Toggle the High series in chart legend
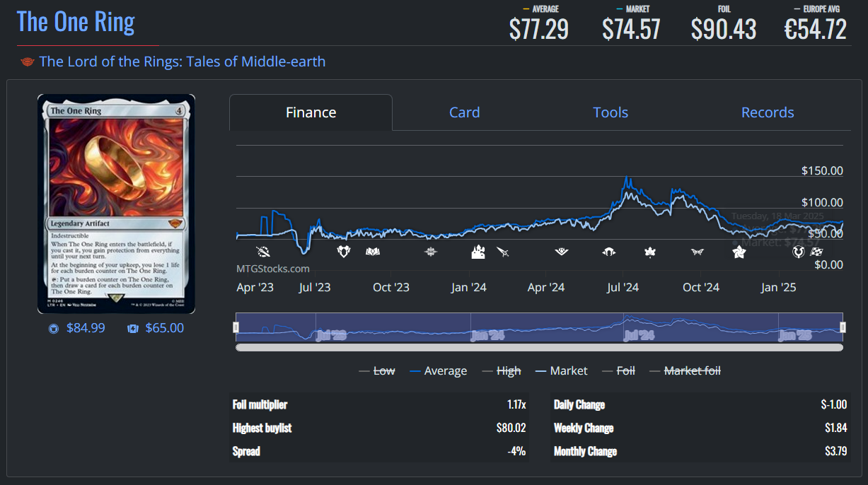Image resolution: width=868 pixels, height=485 pixels. click(502, 370)
